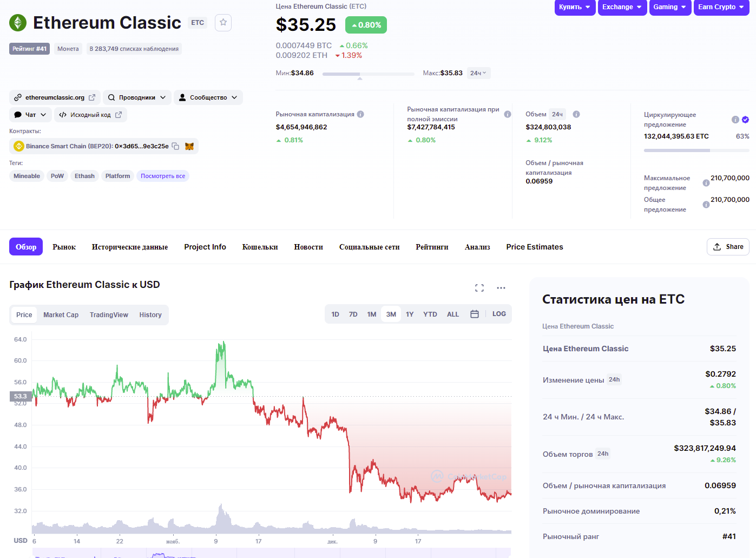The width and height of the screenshot is (756, 558).
Task: Click the circulating supply verified badge
Action: click(x=745, y=120)
